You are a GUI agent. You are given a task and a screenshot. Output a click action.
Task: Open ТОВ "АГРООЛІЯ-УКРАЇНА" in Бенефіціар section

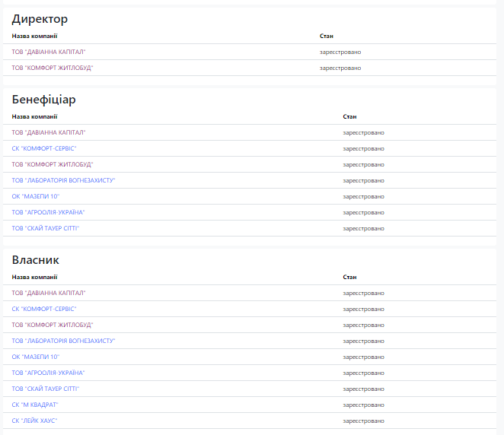coord(48,212)
